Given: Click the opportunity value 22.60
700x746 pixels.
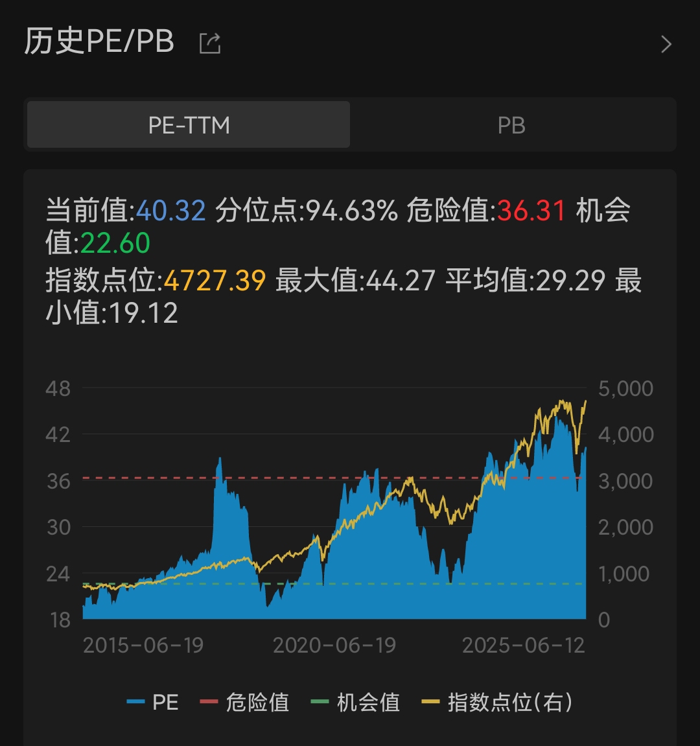Looking at the screenshot, I should point(115,243).
